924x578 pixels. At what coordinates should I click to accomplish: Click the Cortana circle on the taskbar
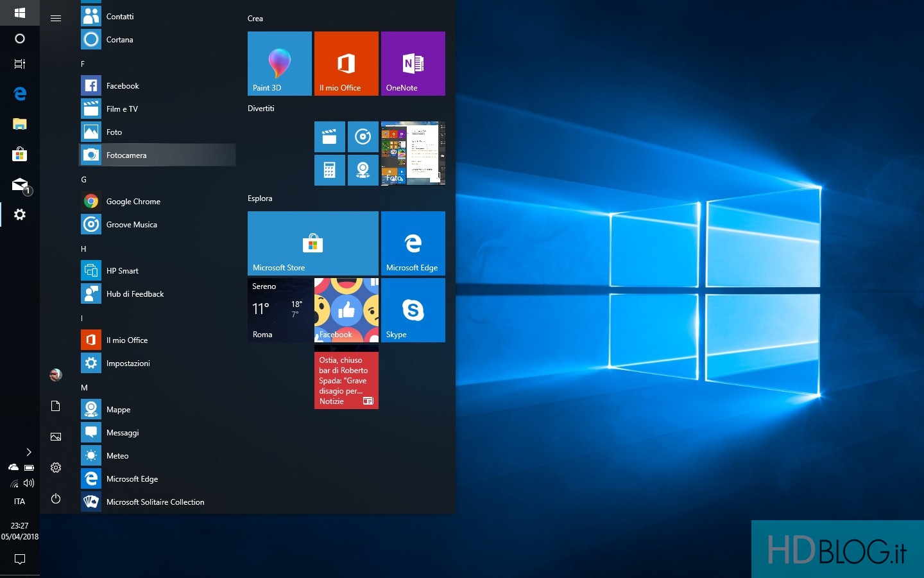20,39
